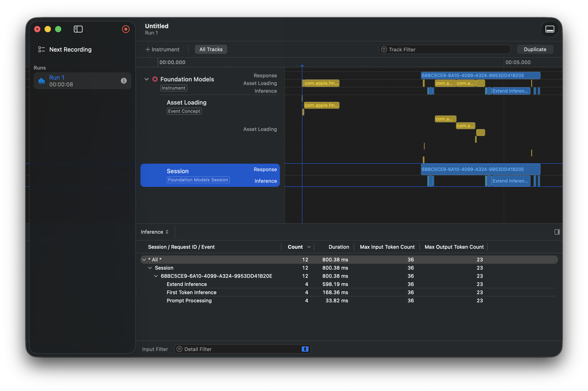Select the First Token Inference row
The width and height of the screenshot is (588, 391).
click(x=191, y=292)
